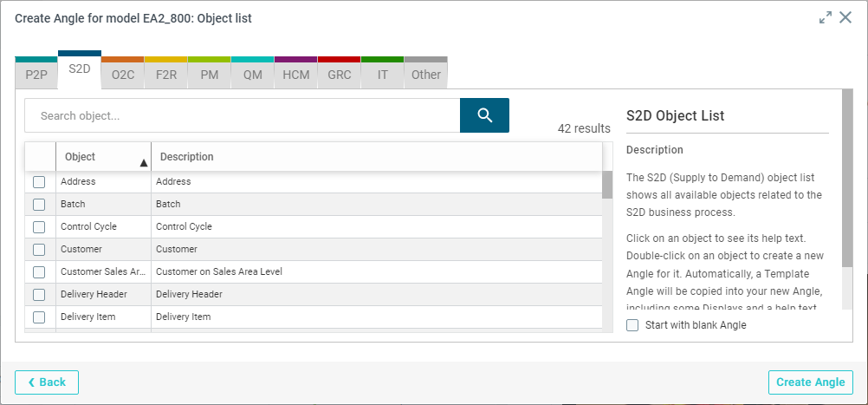Viewport: 868px width, 405px height.
Task: Open the O2C tab
Action: [x=123, y=75]
